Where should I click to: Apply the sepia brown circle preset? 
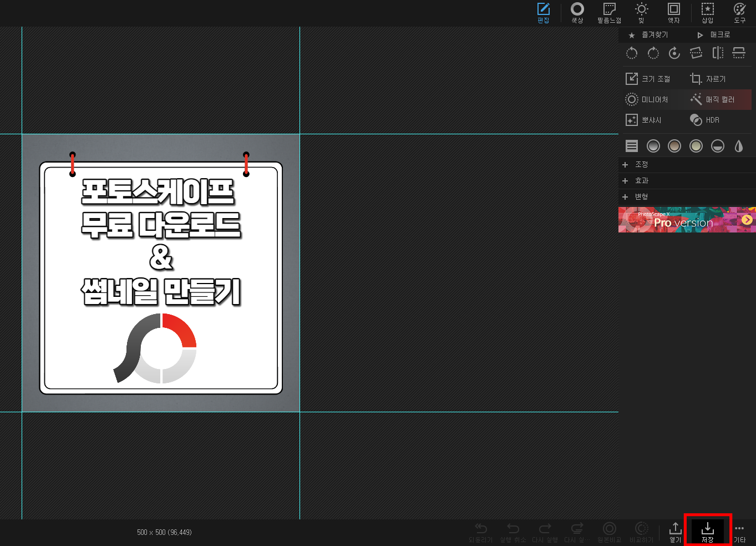(x=674, y=146)
